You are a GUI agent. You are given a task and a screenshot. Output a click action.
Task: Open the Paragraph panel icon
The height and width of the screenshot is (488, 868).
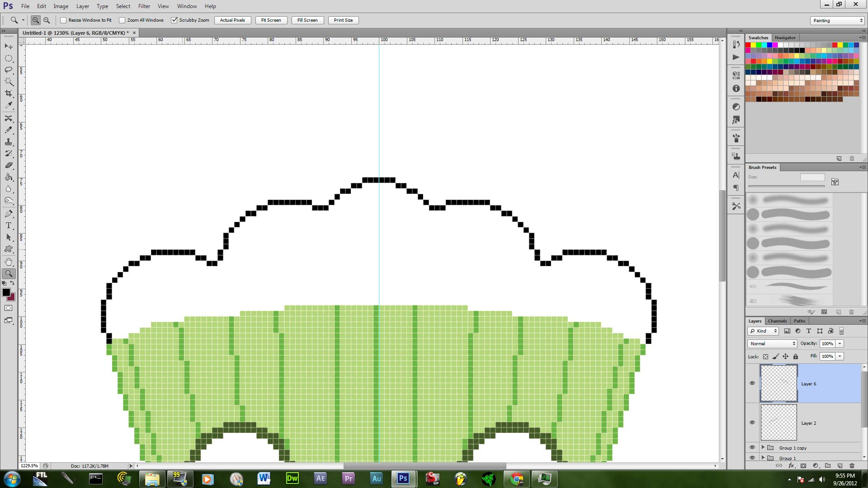[736, 188]
